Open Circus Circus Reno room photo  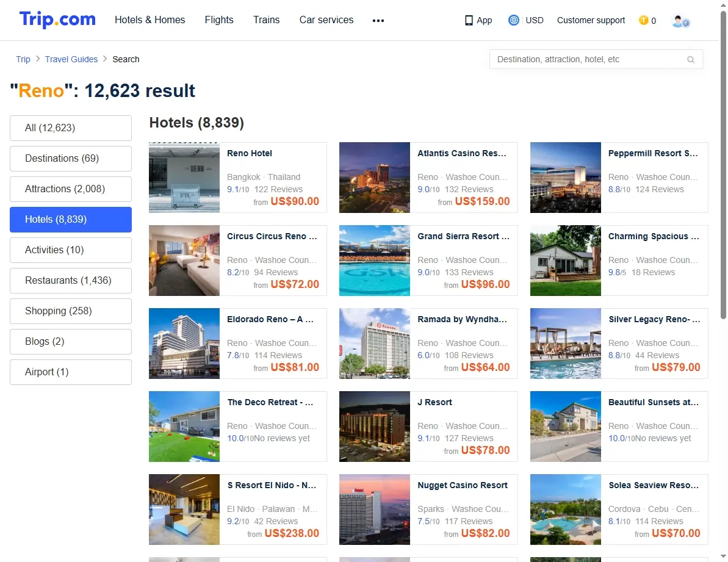coord(184,261)
